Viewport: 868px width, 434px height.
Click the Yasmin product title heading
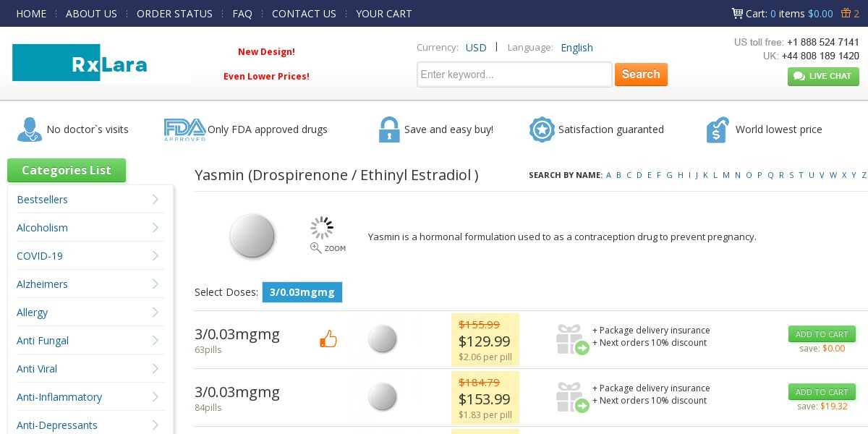pyautogui.click(x=336, y=175)
